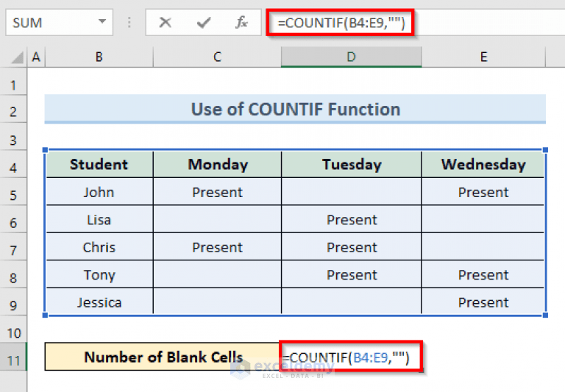The image size is (565, 392).
Task: Select column A header
Action: (36, 57)
